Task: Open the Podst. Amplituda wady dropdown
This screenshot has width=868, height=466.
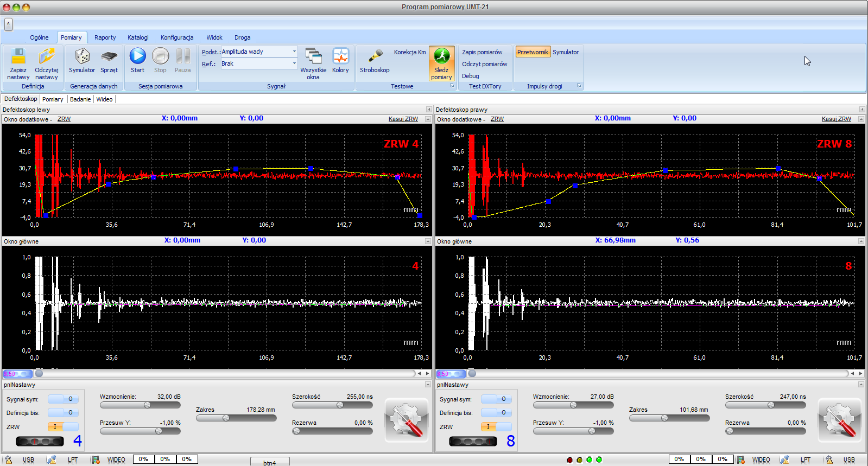Action: (294, 52)
